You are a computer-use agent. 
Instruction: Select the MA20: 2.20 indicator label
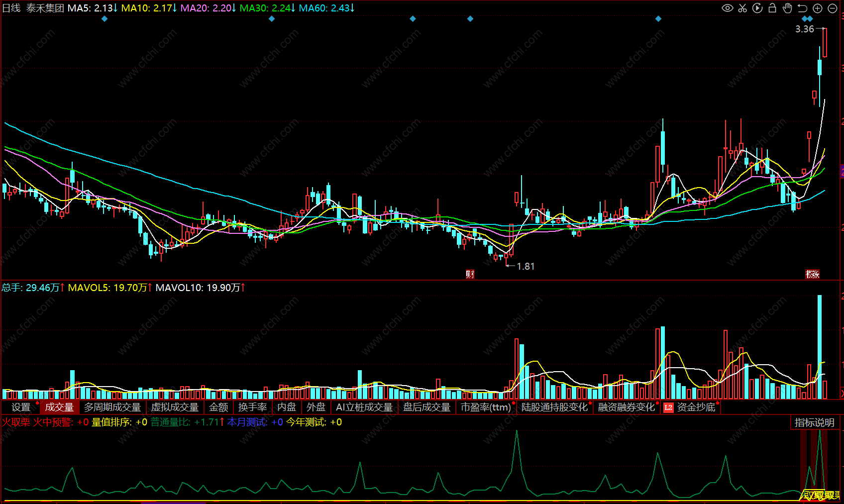(x=209, y=8)
